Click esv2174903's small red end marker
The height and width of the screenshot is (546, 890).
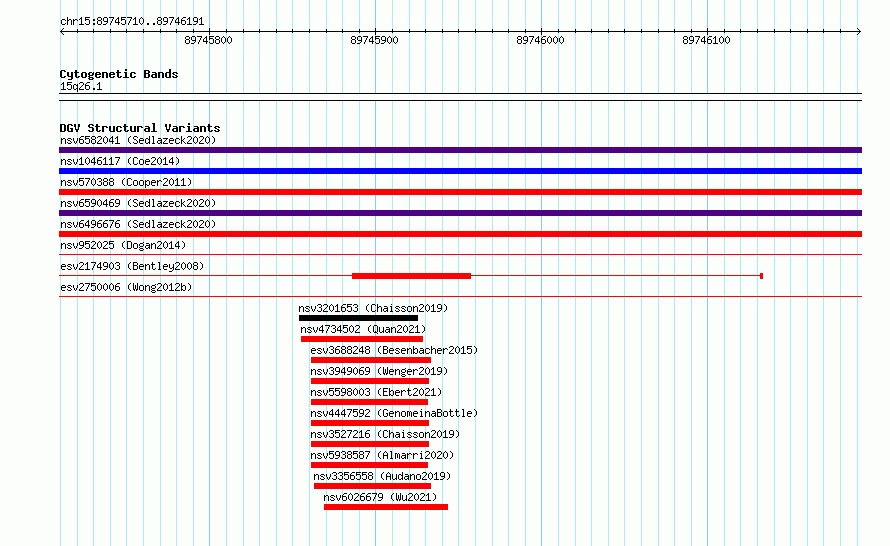click(761, 276)
